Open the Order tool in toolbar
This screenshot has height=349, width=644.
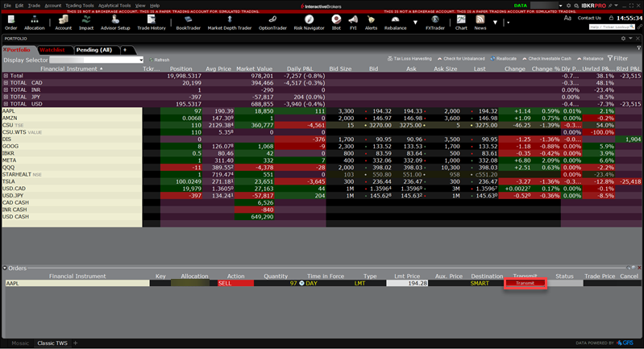pyautogui.click(x=11, y=23)
